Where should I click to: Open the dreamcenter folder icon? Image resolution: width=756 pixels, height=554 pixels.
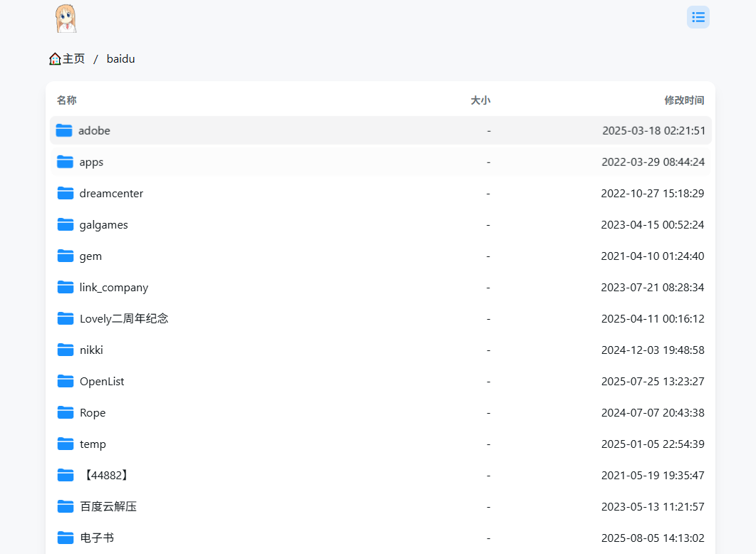tap(66, 193)
